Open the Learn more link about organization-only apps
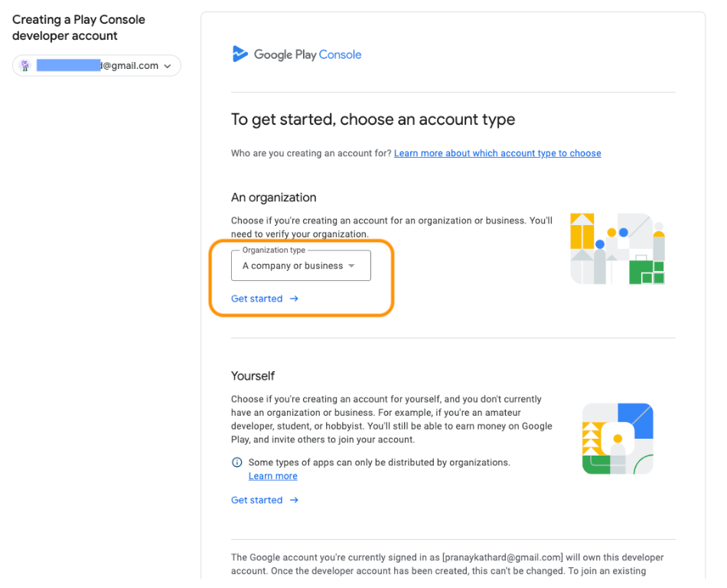 tap(272, 475)
